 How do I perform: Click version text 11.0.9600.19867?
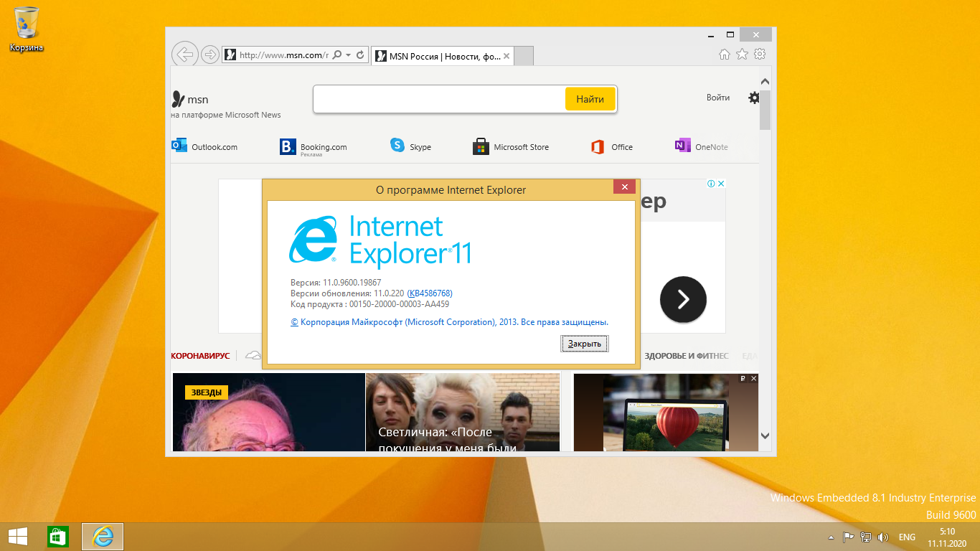click(x=352, y=283)
